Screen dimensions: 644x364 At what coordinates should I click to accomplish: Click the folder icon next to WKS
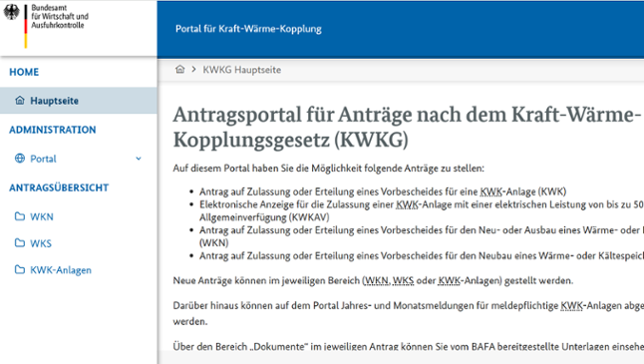(20, 242)
